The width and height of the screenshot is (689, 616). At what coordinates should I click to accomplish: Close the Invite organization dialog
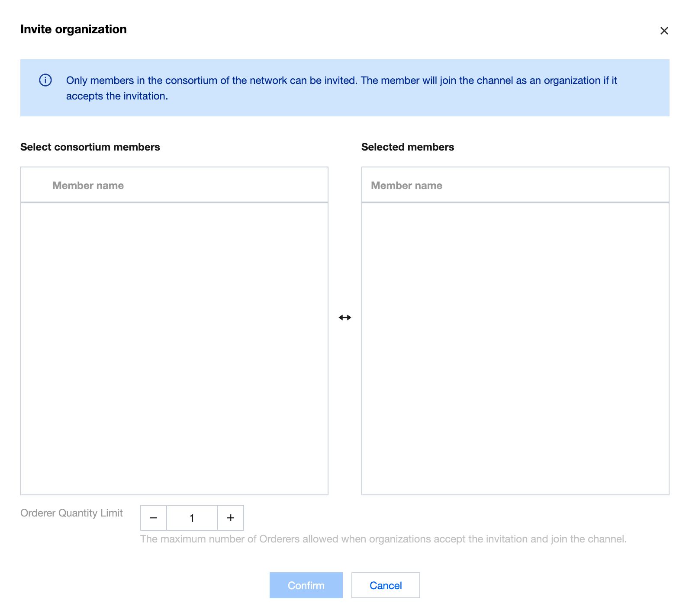(664, 31)
